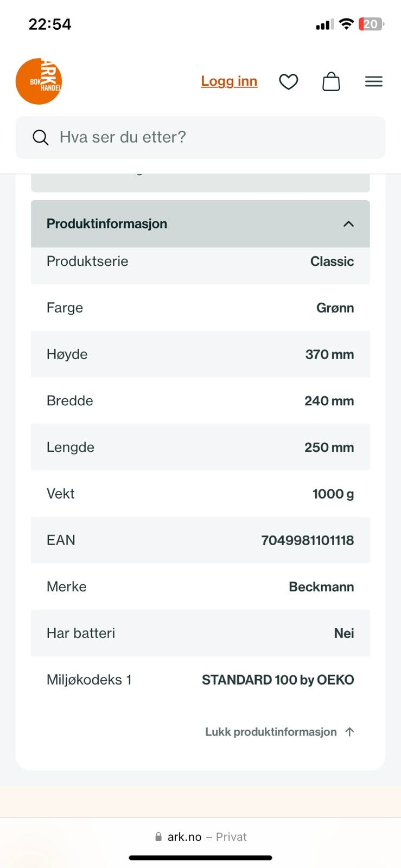Open the shopping bag cart
This screenshot has width=401, height=868.
331,82
